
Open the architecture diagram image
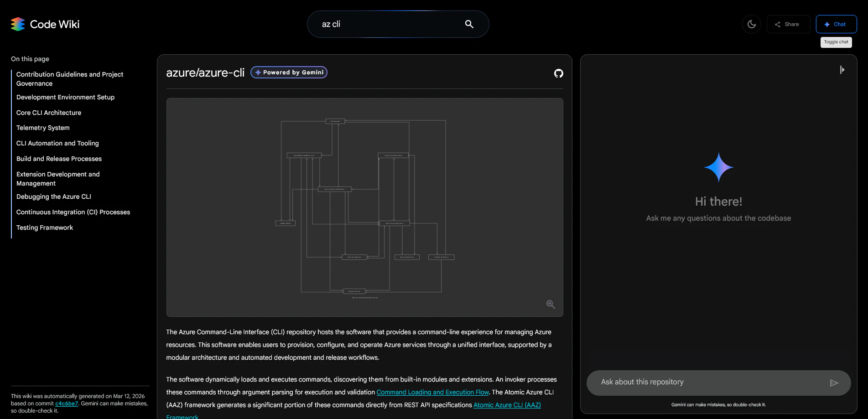[x=364, y=207]
